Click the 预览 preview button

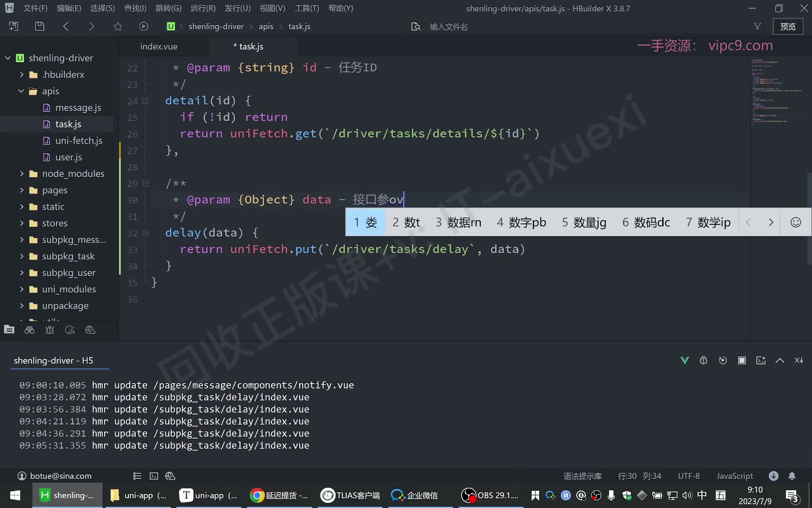click(788, 26)
